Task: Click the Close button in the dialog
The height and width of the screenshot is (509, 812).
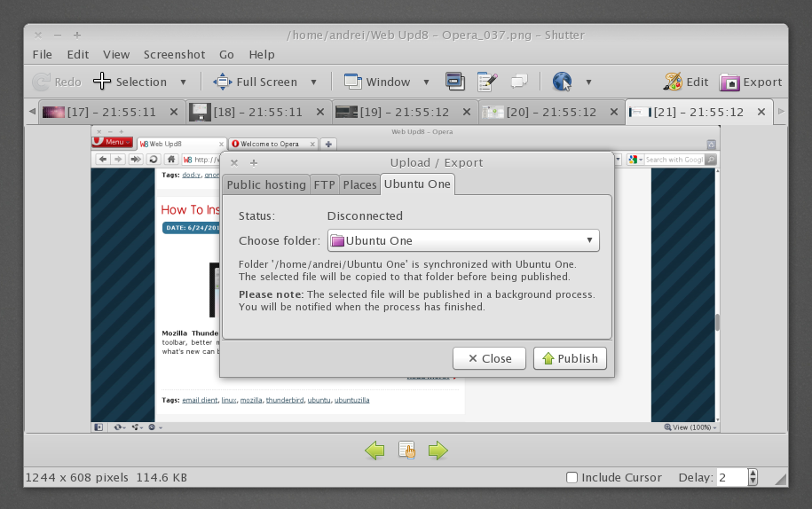Action: [x=489, y=358]
